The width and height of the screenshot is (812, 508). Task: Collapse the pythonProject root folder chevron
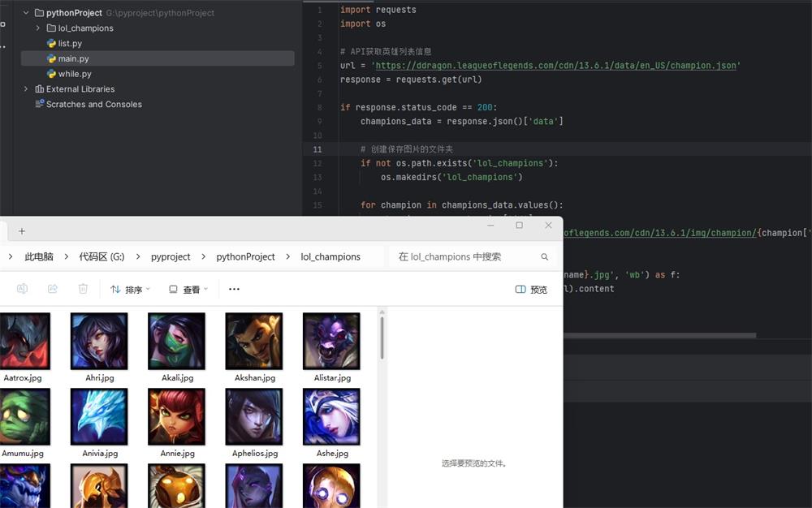tap(26, 12)
